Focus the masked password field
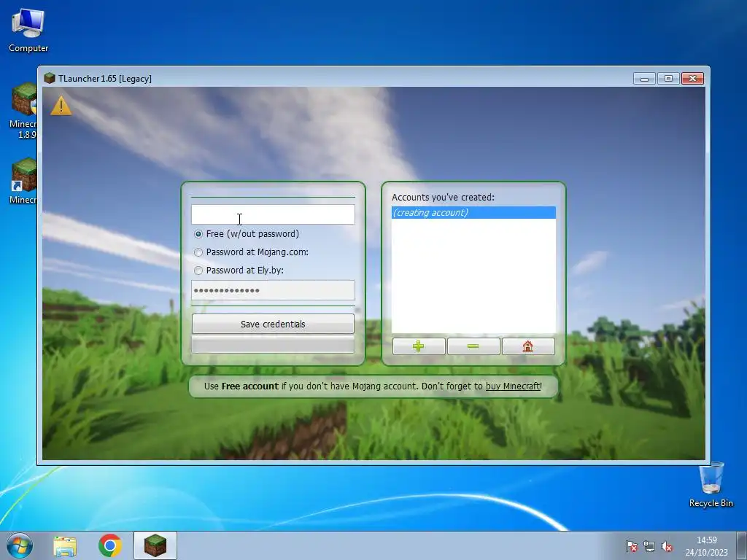Screen dimensions: 747x560 coord(273,290)
